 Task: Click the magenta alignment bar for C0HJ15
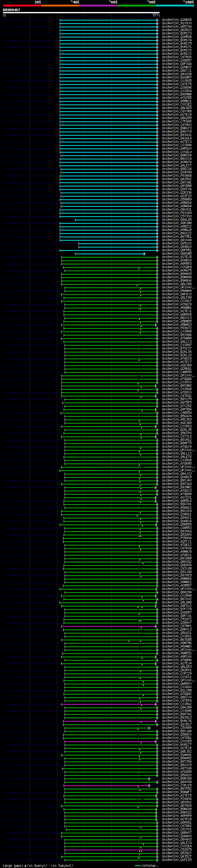[107, 785]
